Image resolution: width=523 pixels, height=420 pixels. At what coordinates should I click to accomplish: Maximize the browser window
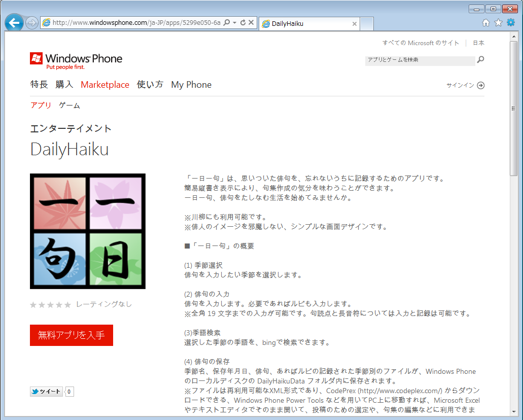[493, 9]
